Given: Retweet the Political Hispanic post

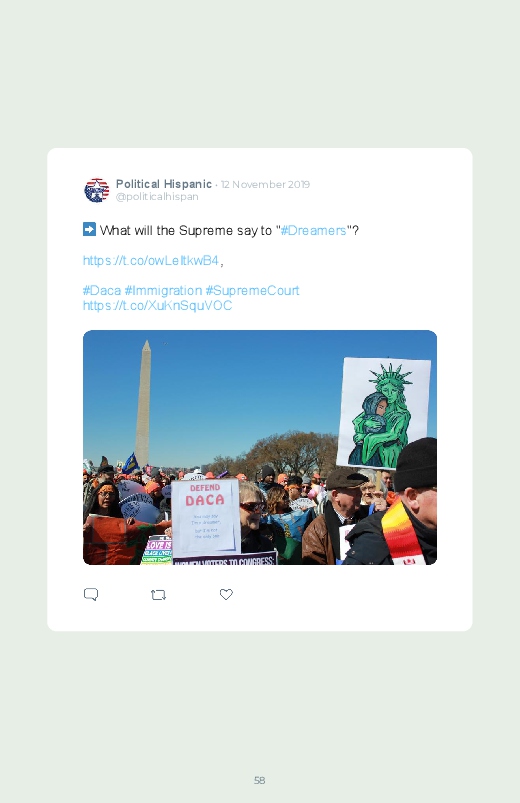Looking at the screenshot, I should coord(158,595).
